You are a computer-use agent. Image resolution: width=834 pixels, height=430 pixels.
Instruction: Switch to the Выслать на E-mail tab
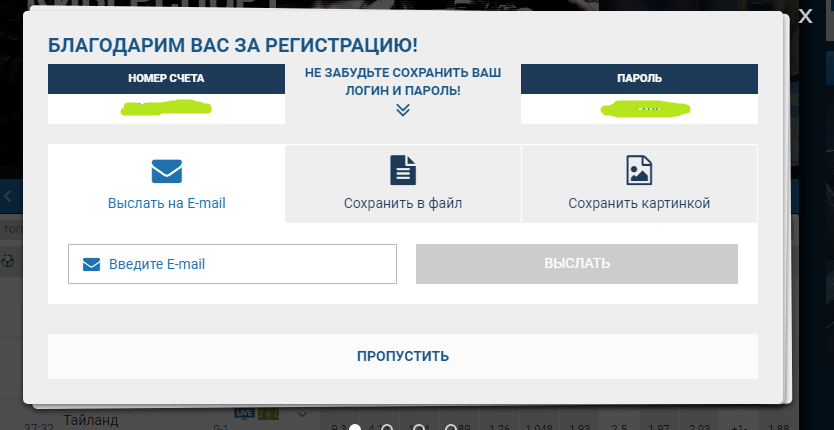tap(166, 203)
